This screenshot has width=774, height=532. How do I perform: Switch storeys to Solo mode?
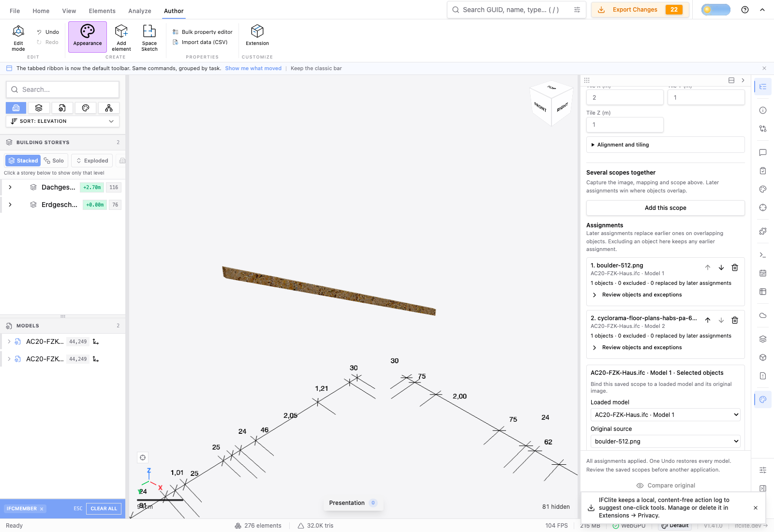[54, 161]
